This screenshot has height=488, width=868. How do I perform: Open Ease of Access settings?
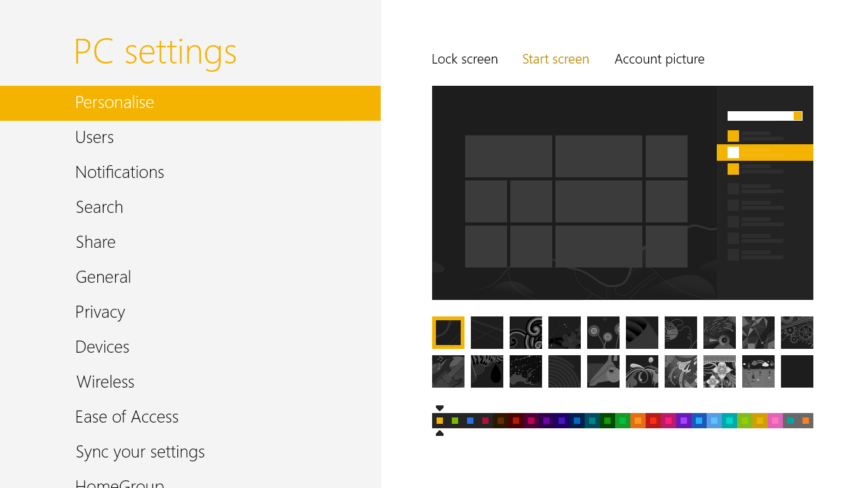126,417
